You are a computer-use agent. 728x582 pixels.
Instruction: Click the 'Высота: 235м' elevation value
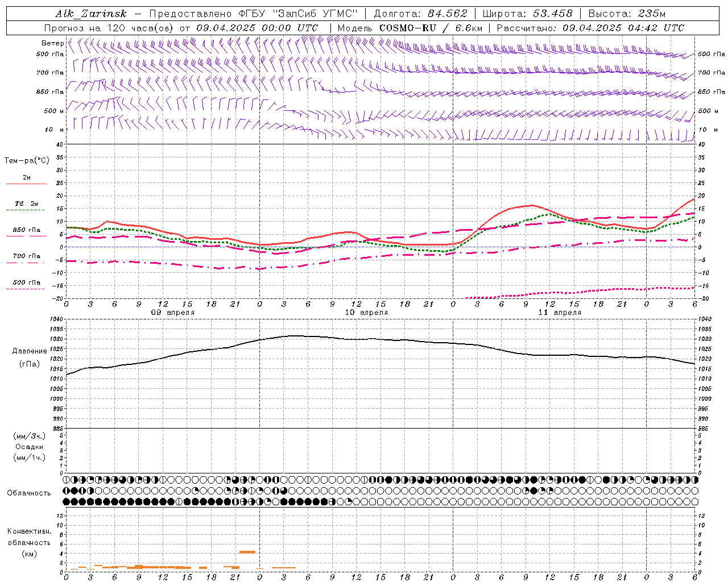[627, 14]
